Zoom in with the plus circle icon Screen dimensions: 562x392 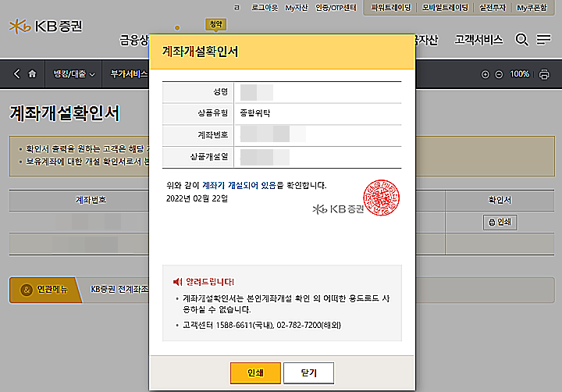coord(485,74)
